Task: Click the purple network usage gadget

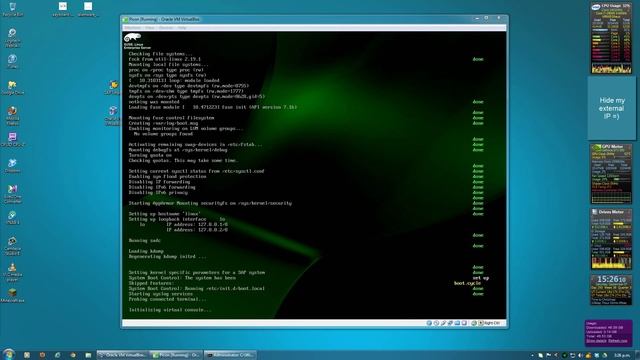Action: [x=609, y=333]
